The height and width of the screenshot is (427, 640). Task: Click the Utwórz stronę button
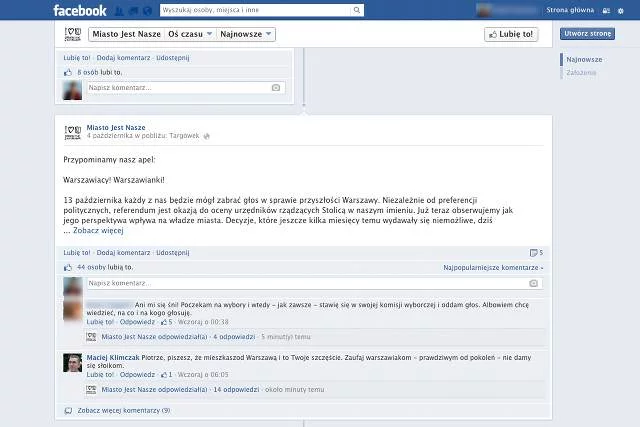point(587,34)
